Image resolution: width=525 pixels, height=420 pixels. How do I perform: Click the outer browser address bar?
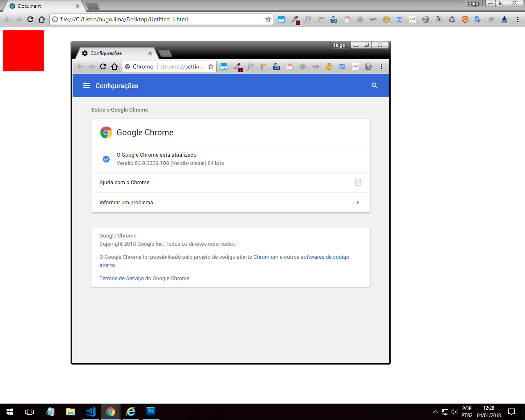162,19
